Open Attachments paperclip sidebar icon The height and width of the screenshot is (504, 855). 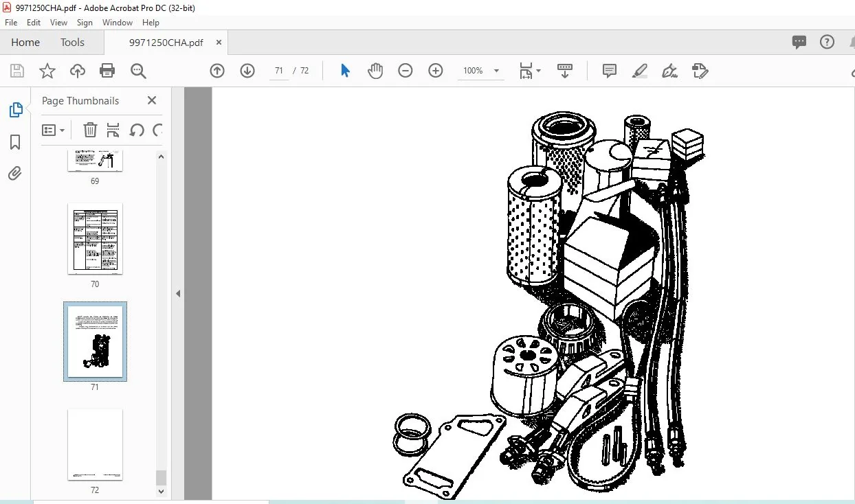tap(15, 174)
